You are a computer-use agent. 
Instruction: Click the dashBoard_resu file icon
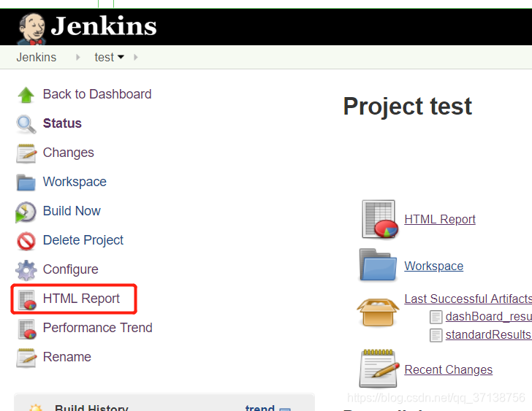436,317
